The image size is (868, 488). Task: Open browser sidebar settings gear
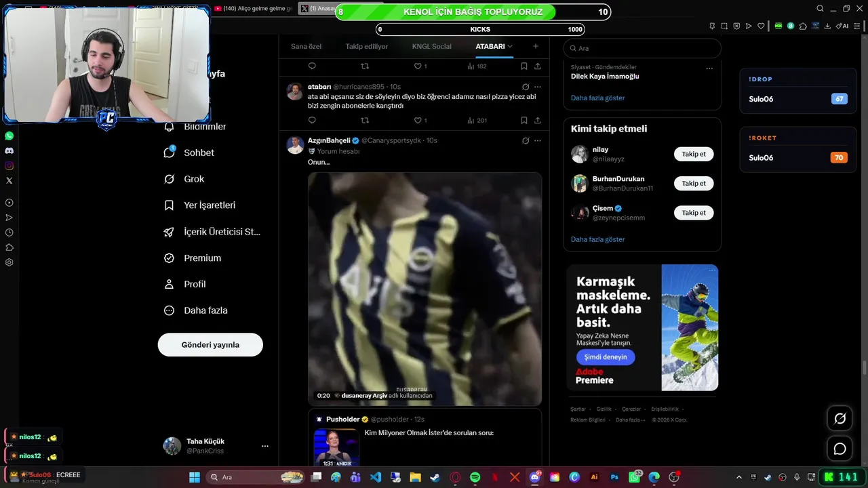[x=9, y=262]
